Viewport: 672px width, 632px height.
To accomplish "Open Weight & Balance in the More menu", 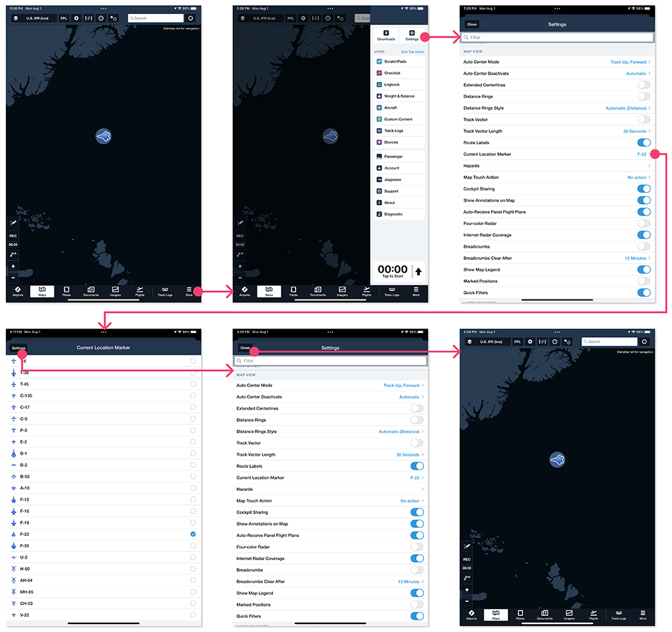I will coord(399,96).
